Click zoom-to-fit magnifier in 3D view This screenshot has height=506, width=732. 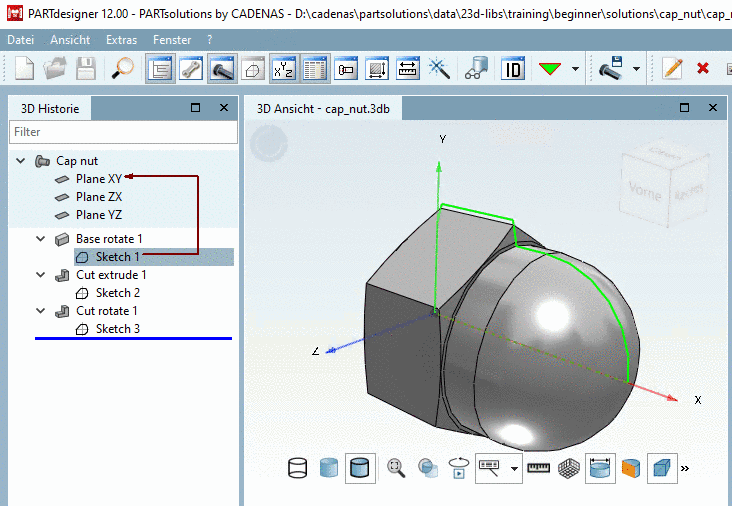pyautogui.click(x=396, y=468)
